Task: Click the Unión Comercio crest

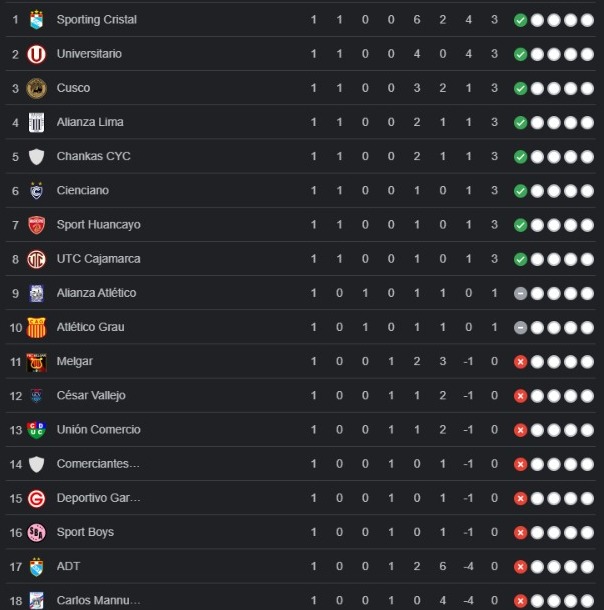Action: pos(36,430)
